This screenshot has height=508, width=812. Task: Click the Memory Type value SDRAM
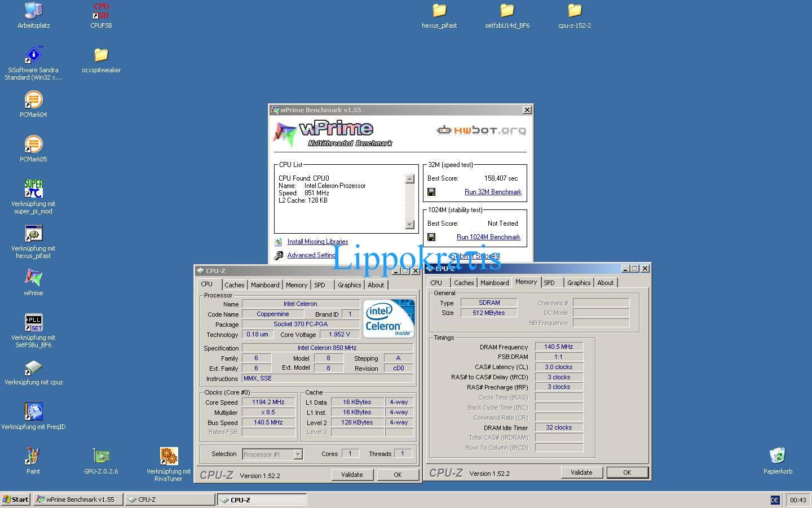pos(489,303)
